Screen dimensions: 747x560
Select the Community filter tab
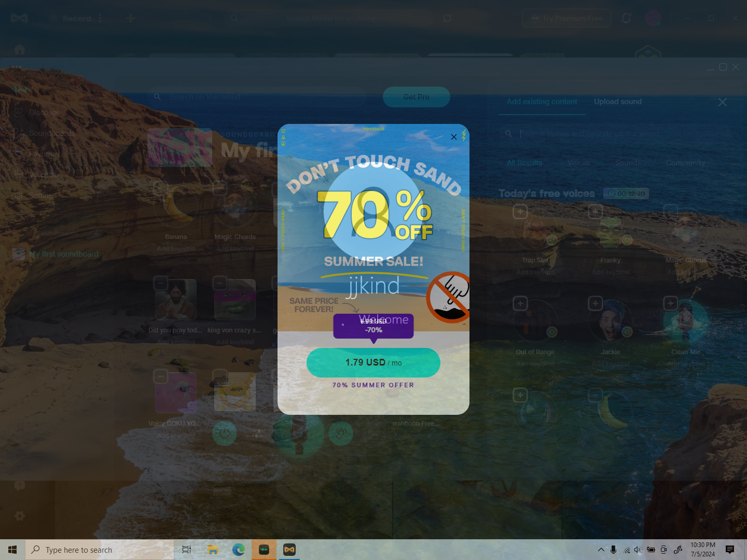[x=686, y=163]
